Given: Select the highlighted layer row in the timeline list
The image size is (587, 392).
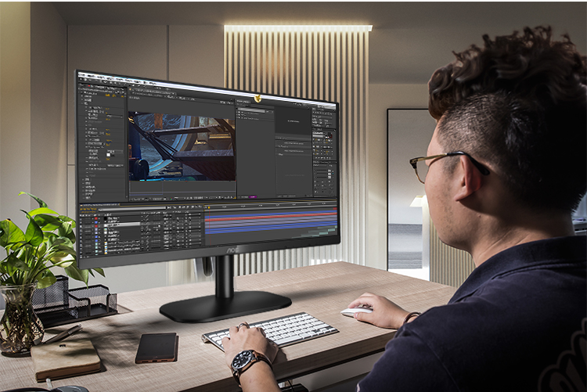Looking at the screenshot, I should click(122, 224).
